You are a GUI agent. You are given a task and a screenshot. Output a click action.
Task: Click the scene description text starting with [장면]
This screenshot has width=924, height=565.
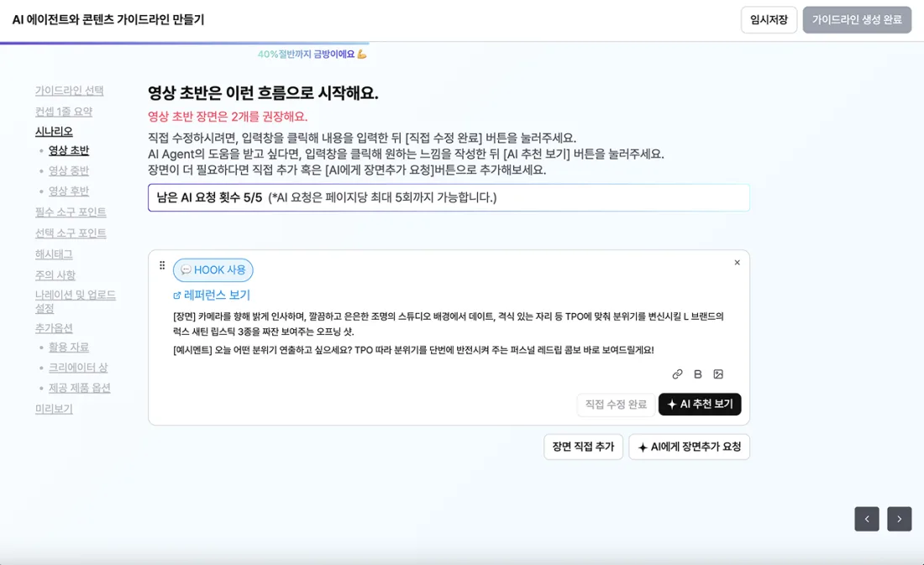click(x=449, y=324)
